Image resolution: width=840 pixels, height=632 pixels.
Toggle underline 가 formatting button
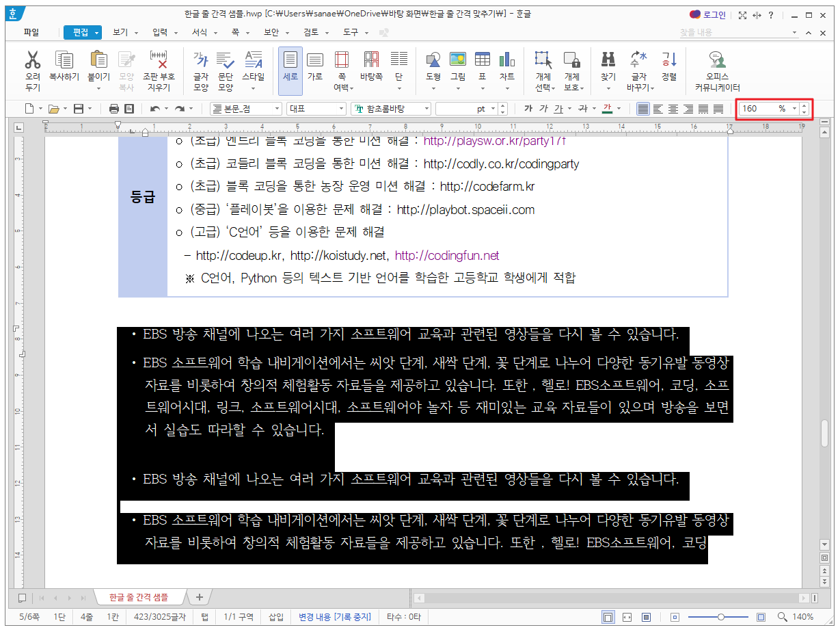[x=558, y=109]
